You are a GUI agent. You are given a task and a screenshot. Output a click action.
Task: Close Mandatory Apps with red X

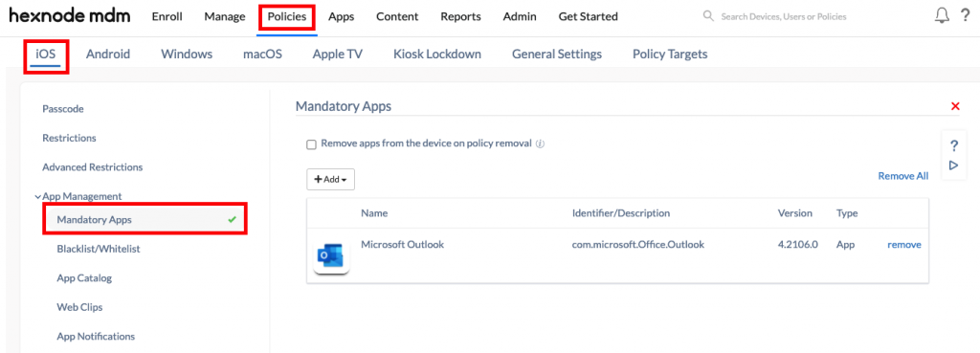(x=955, y=106)
